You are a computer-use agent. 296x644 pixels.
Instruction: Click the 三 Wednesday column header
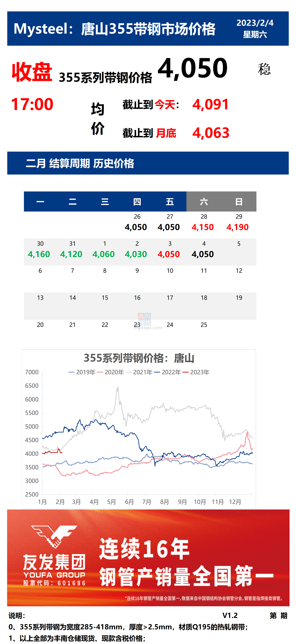[105, 202]
